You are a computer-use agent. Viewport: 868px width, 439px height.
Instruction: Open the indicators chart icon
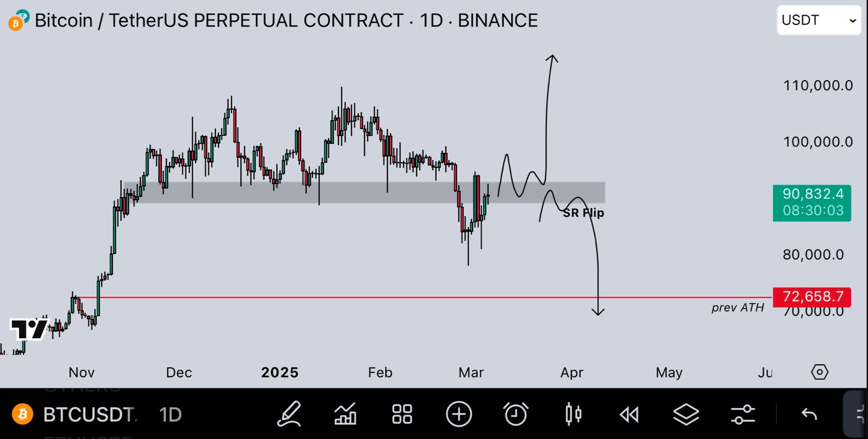tap(346, 415)
